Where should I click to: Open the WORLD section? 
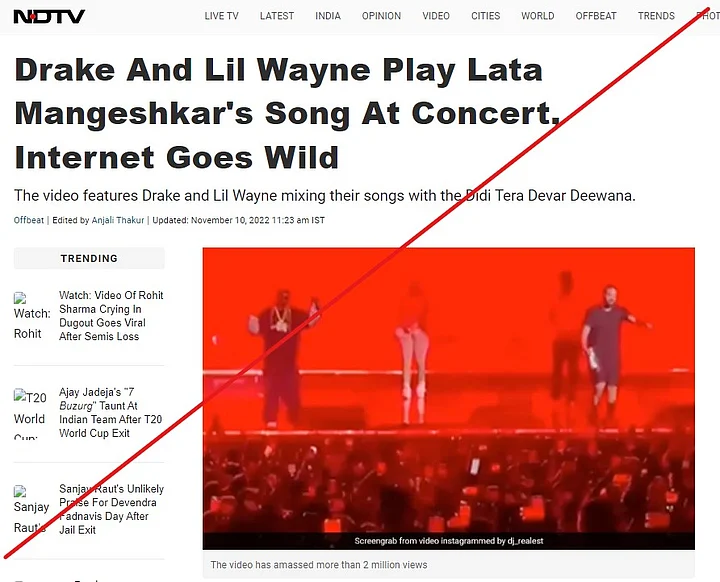(538, 16)
